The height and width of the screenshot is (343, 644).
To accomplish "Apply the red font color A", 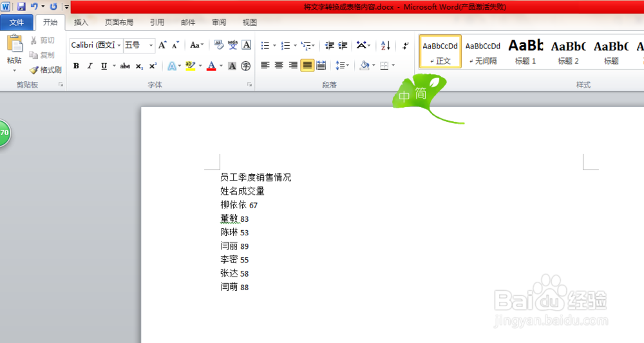I will [211, 66].
